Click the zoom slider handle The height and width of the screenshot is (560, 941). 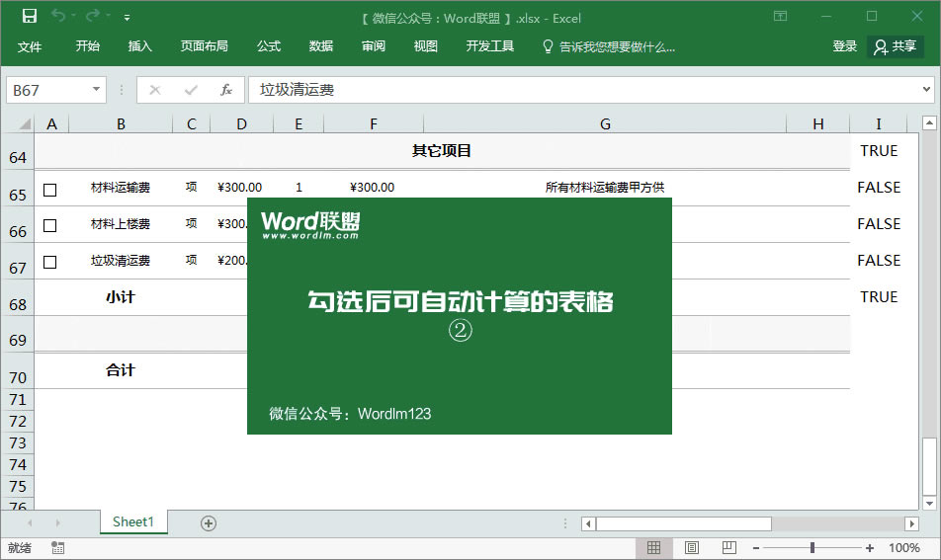pyautogui.click(x=813, y=547)
